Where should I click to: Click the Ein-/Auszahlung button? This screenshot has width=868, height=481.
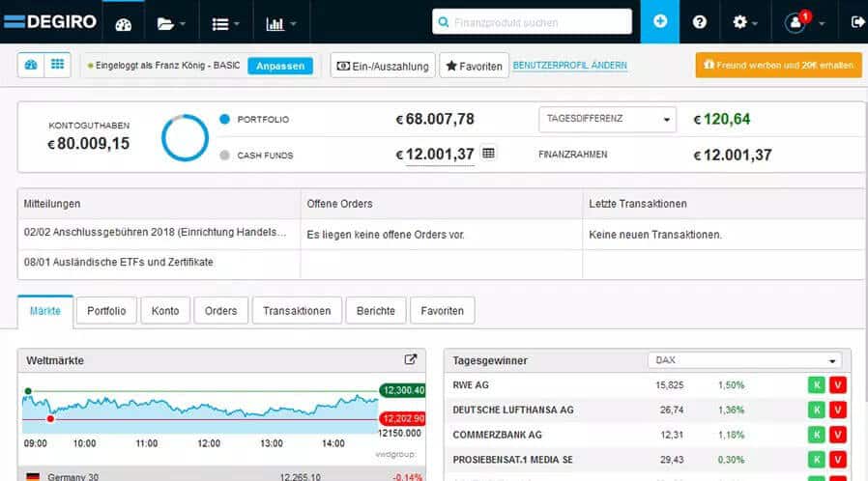coord(383,66)
